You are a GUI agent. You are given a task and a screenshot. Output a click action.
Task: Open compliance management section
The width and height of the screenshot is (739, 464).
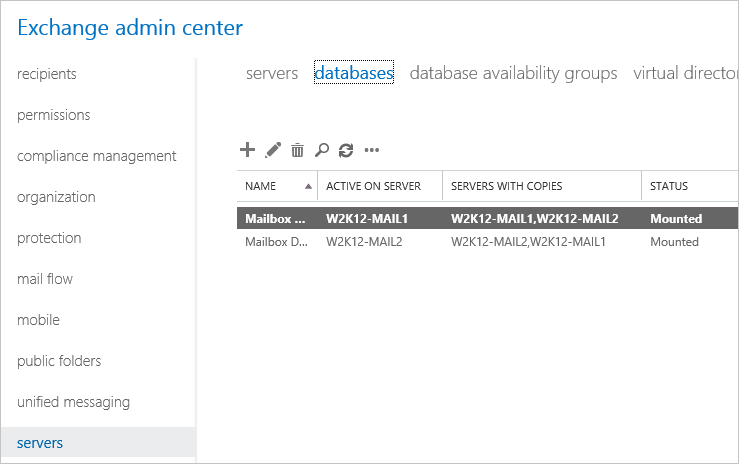pos(97,156)
